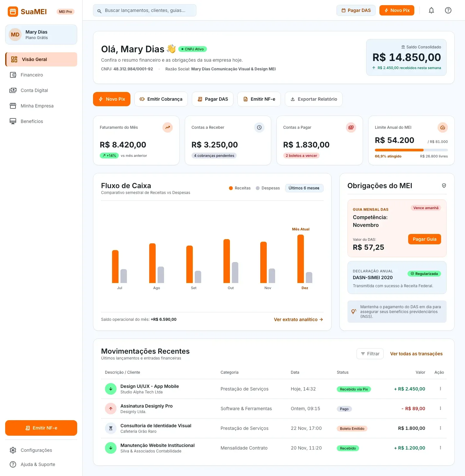Click Pagar Guia for the DAS
This screenshot has width=465, height=476.
[x=424, y=239]
